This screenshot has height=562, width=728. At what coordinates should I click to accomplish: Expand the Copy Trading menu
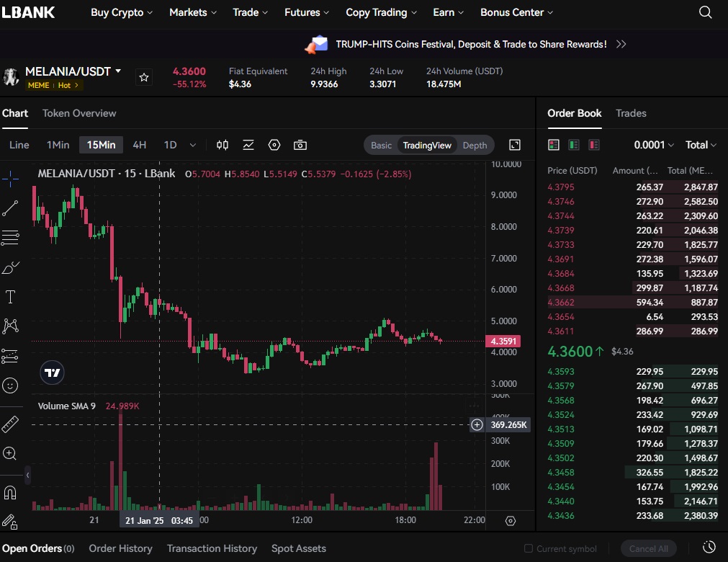[x=381, y=12]
